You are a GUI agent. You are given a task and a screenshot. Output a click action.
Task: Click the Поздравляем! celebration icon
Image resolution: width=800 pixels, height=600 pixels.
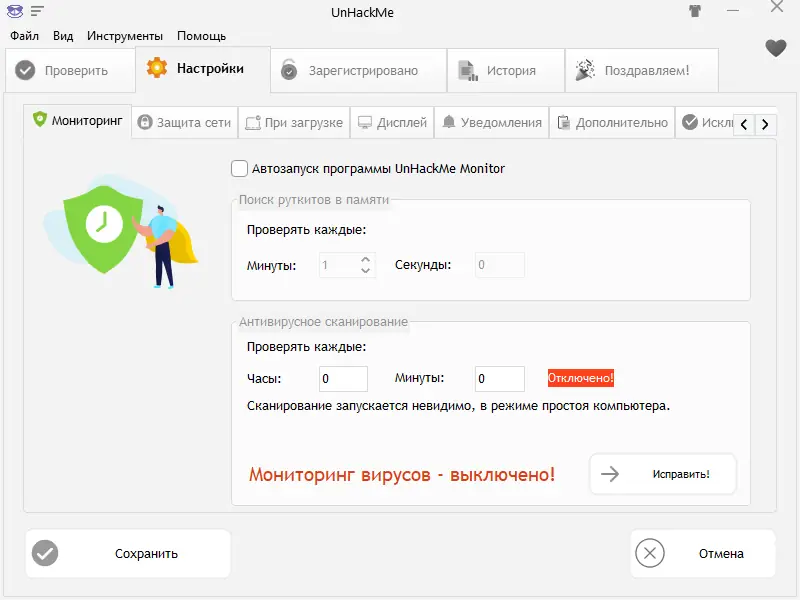click(x=585, y=70)
